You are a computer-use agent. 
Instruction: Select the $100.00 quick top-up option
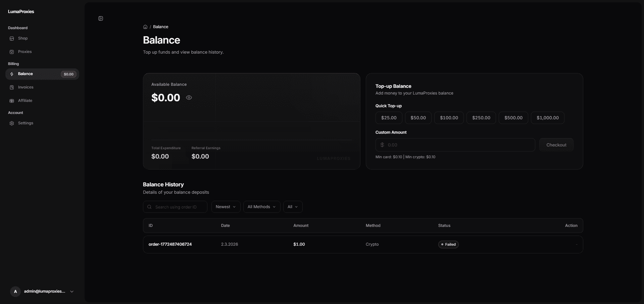point(449,117)
